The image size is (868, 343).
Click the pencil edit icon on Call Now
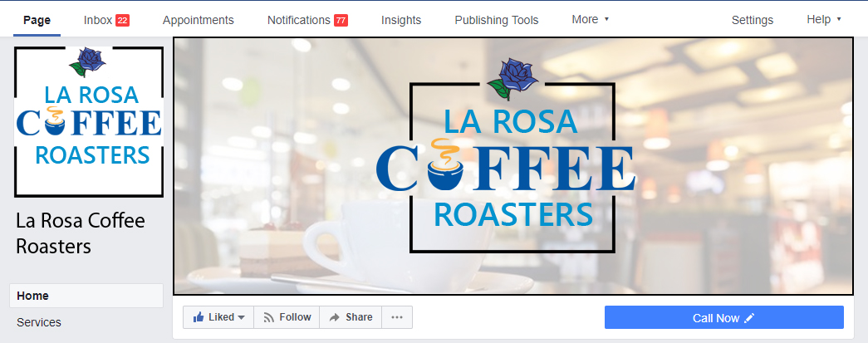point(749,318)
